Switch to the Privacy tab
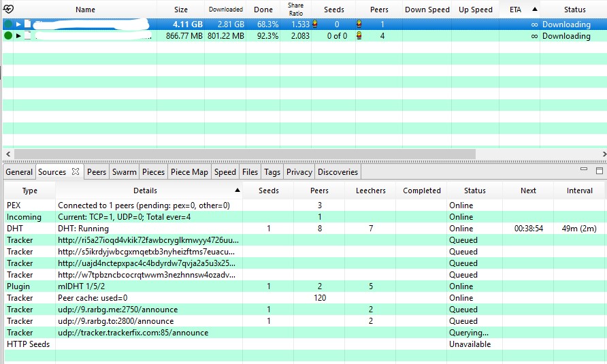This screenshot has height=364, width=607. 299,172
